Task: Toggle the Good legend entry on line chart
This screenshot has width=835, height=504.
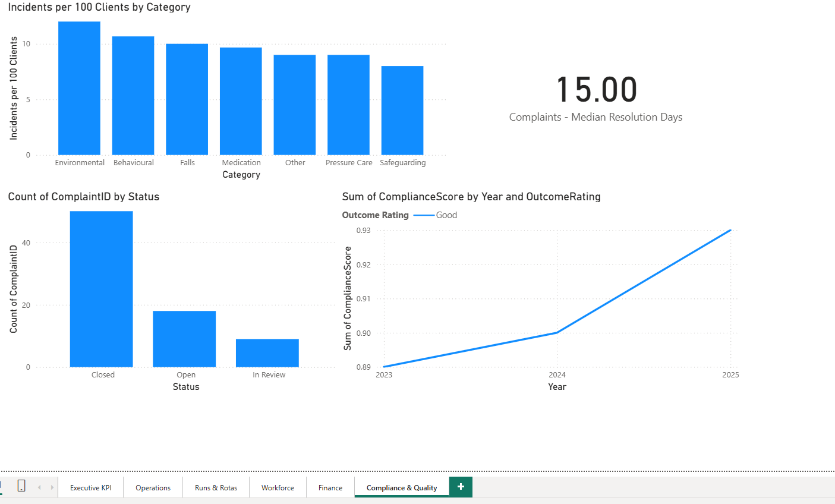Action: 447,215
